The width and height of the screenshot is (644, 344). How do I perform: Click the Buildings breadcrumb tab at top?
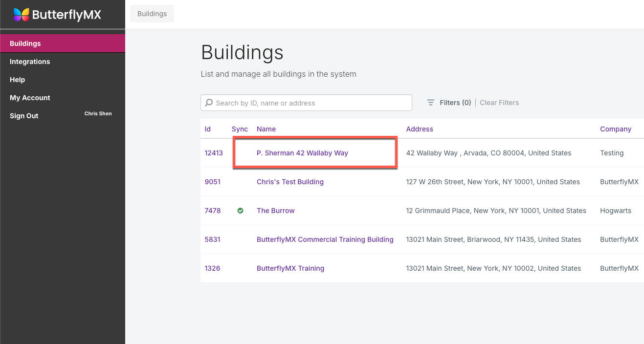point(152,14)
